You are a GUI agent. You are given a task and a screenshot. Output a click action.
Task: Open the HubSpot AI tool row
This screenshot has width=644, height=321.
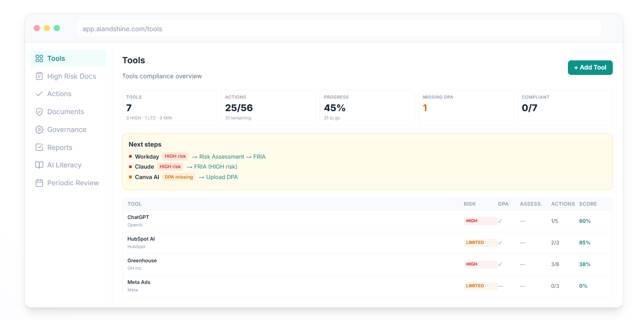[x=367, y=243]
